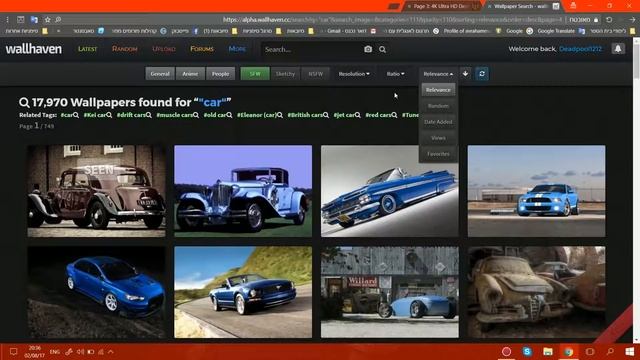Open the blue Lancer sedan thumbnail

click(x=96, y=292)
